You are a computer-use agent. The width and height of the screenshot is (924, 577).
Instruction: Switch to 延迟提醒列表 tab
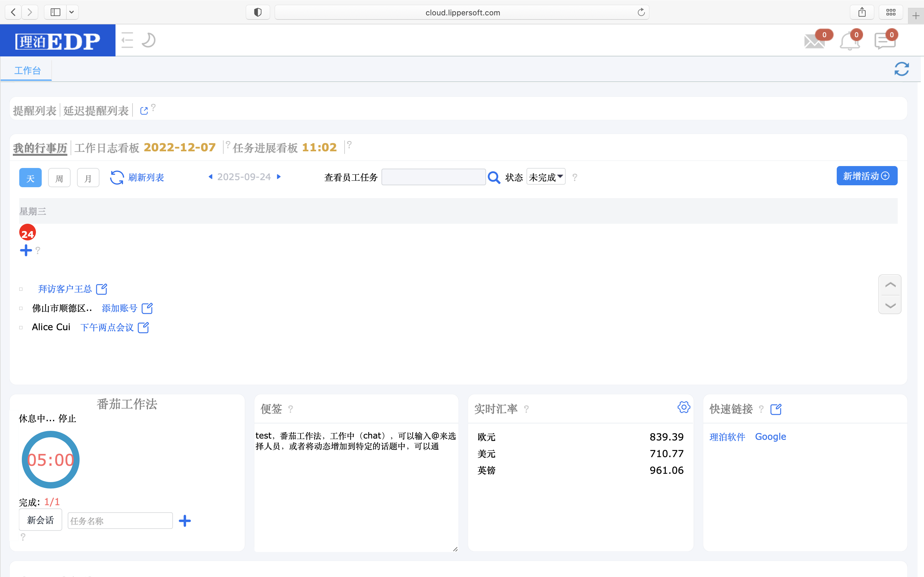click(x=96, y=111)
